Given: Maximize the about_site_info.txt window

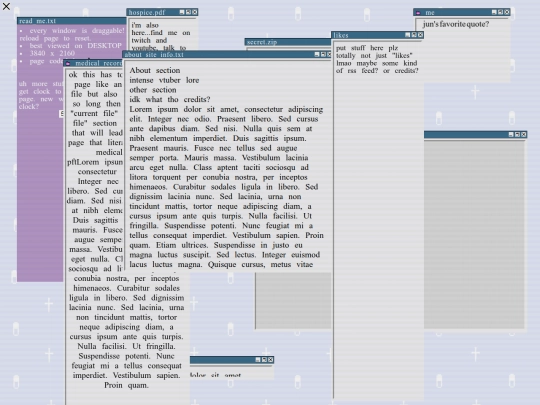Looking at the screenshot, I should 323,54.
